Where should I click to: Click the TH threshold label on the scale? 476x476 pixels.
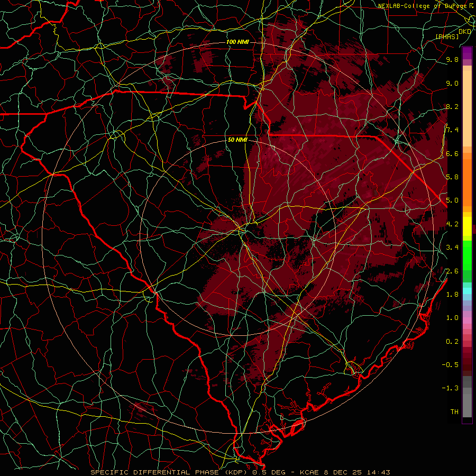[454, 412]
